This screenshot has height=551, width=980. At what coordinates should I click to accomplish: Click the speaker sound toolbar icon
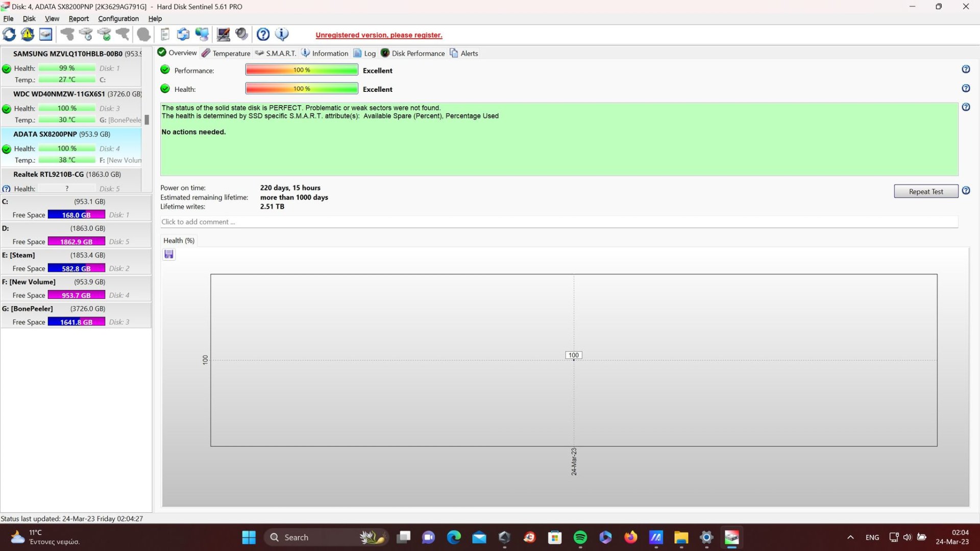(x=242, y=35)
